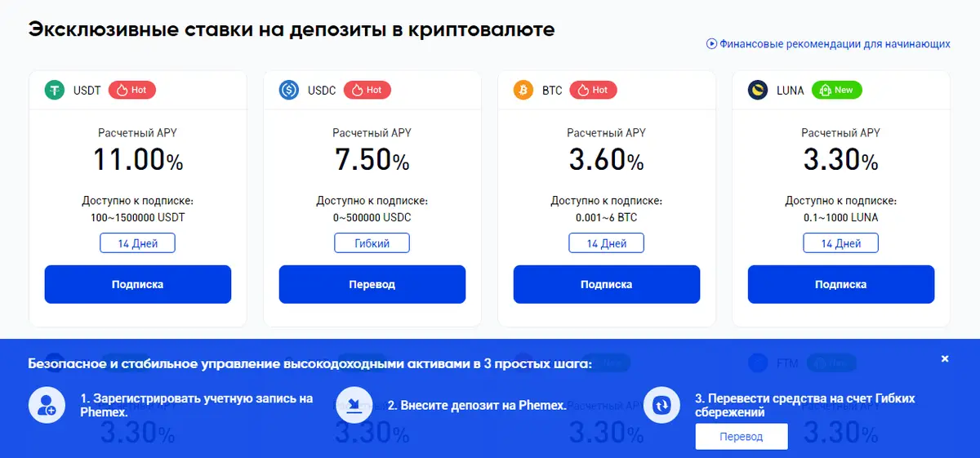This screenshot has width=980, height=458.
Task: Click the green New badge on LUNA
Action: click(x=837, y=90)
